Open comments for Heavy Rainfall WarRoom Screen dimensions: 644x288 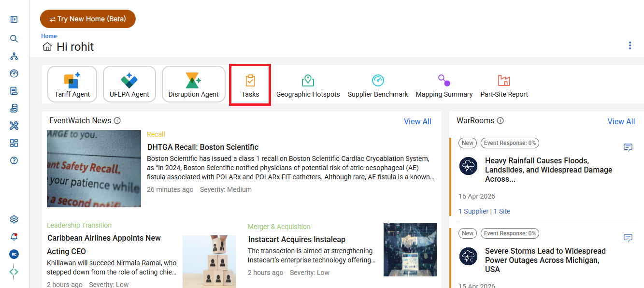tap(628, 147)
